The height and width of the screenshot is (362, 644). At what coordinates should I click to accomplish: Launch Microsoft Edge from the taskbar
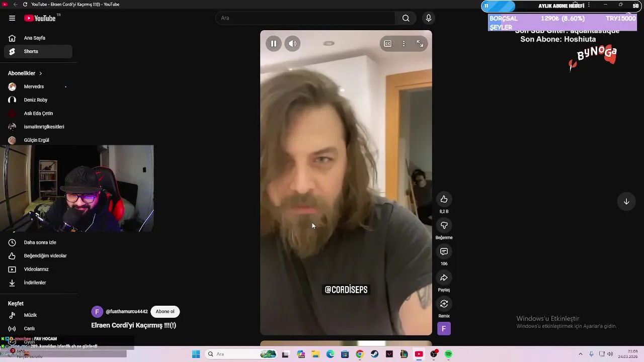click(x=330, y=354)
